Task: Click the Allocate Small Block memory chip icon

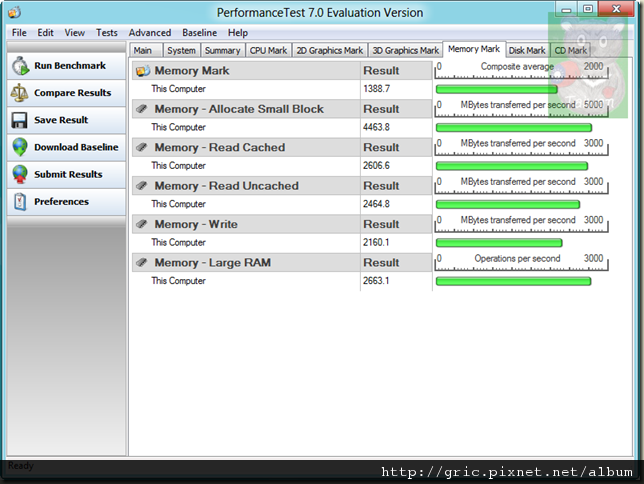Action: (142, 109)
